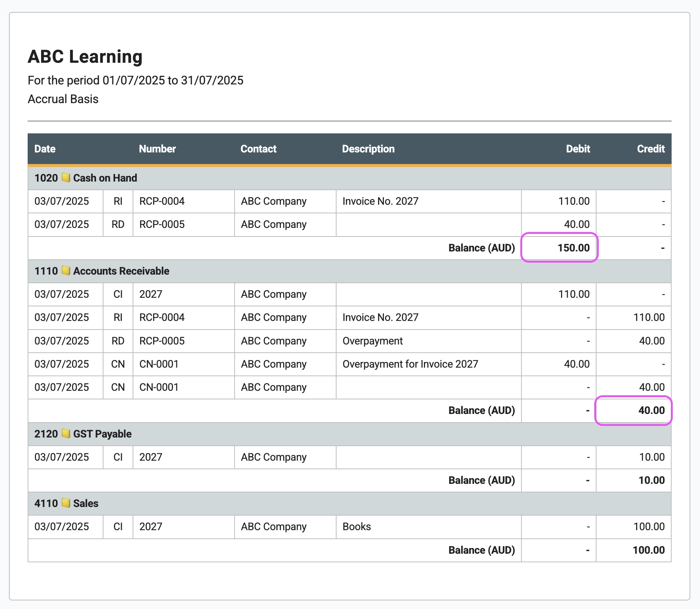Select the Contact column header
Viewport: 700px width, 609px height.
[258, 149]
